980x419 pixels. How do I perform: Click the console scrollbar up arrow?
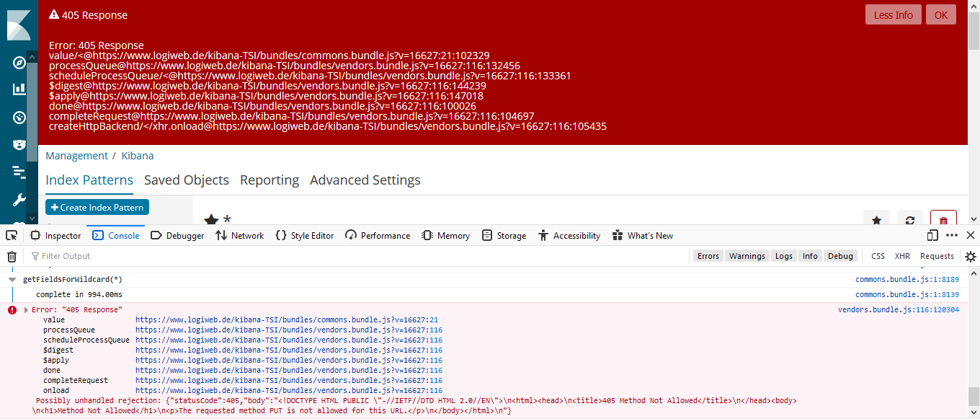click(x=974, y=273)
